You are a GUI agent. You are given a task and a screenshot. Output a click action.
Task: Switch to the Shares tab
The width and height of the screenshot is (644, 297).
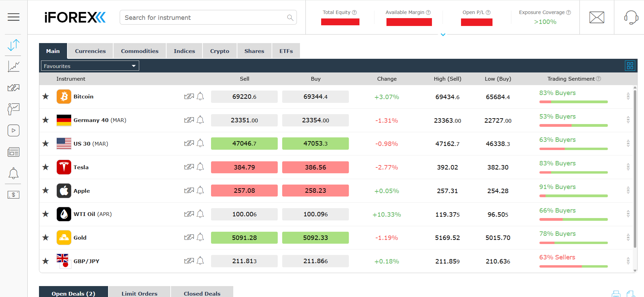click(x=254, y=51)
